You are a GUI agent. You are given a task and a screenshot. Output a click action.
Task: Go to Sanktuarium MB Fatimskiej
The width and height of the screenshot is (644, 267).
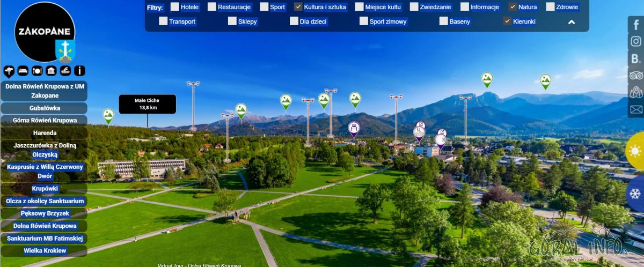(x=44, y=239)
